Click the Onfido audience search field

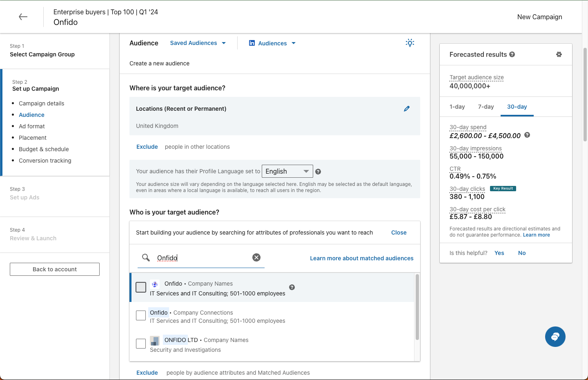click(202, 258)
